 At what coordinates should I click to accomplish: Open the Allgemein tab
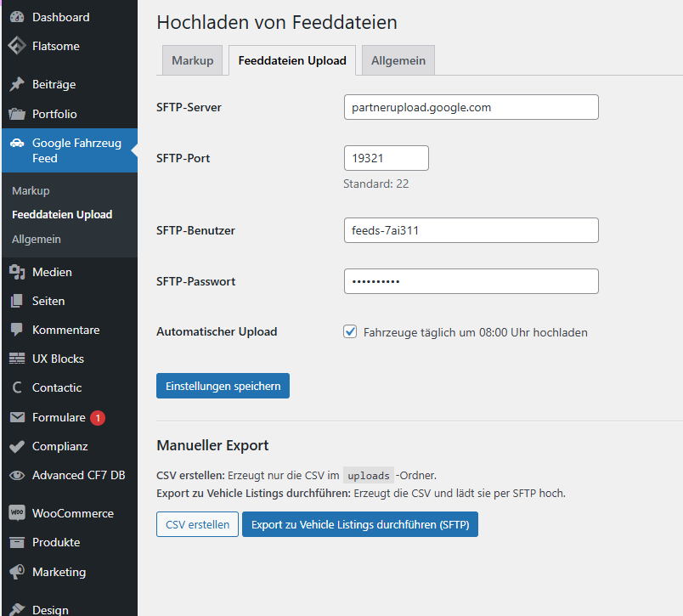(398, 61)
